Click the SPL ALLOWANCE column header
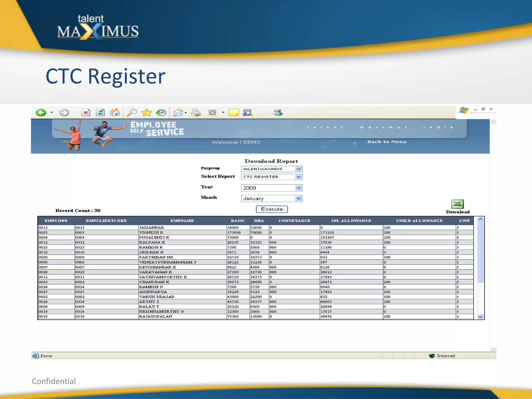The width and height of the screenshot is (532, 399). coord(351,221)
